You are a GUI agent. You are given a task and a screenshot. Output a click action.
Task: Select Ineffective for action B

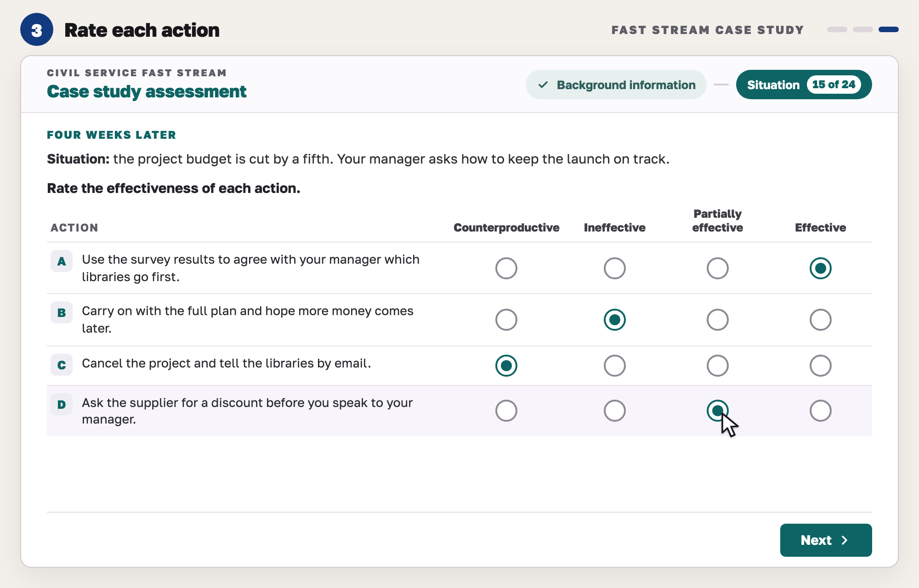pos(615,320)
